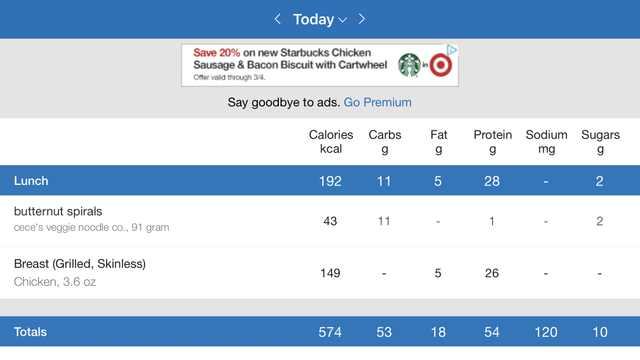Open the Go Premium link

(x=378, y=102)
